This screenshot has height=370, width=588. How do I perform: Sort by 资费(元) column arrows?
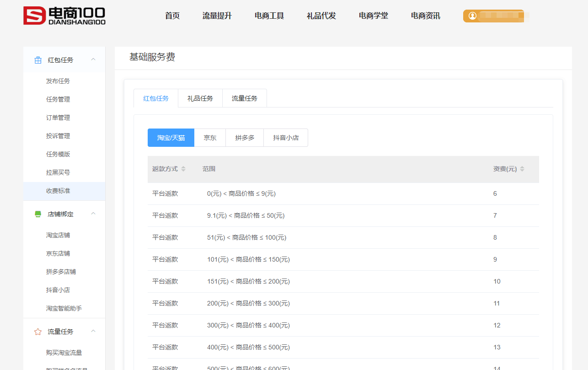[522, 169]
